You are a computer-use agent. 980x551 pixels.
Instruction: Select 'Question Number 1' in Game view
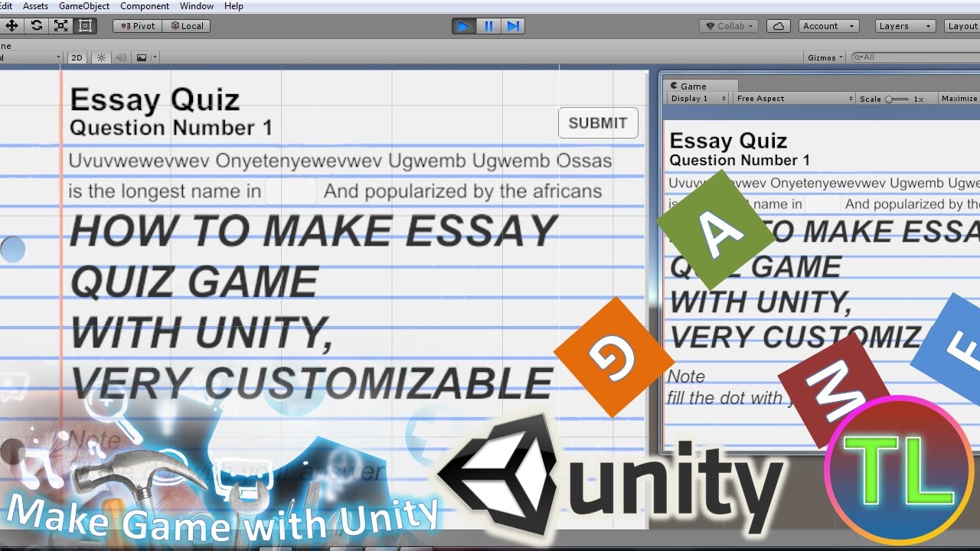point(740,160)
